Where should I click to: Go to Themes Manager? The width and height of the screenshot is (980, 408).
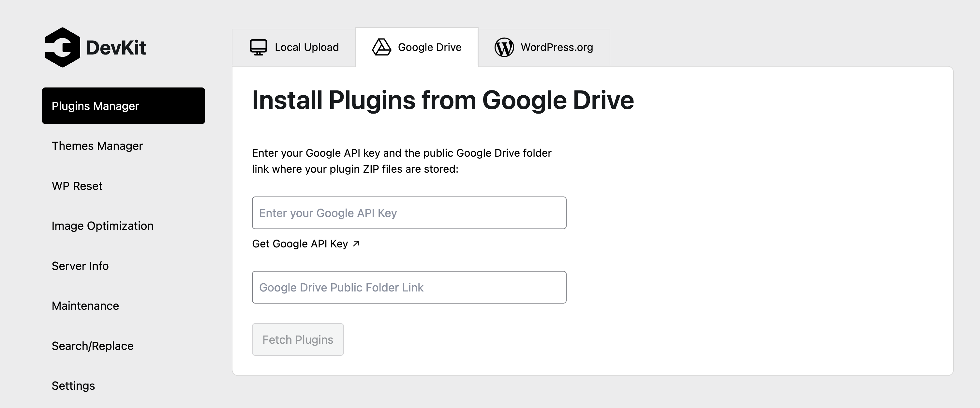[x=97, y=146]
